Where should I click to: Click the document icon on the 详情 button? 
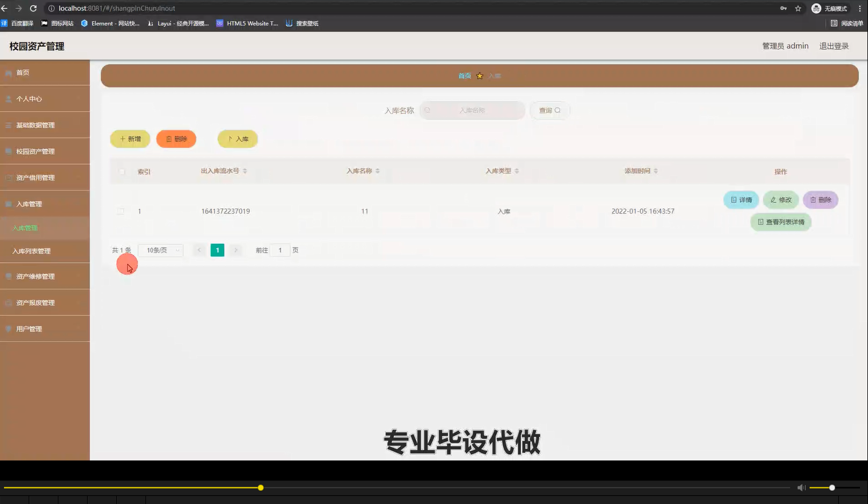pos(733,200)
